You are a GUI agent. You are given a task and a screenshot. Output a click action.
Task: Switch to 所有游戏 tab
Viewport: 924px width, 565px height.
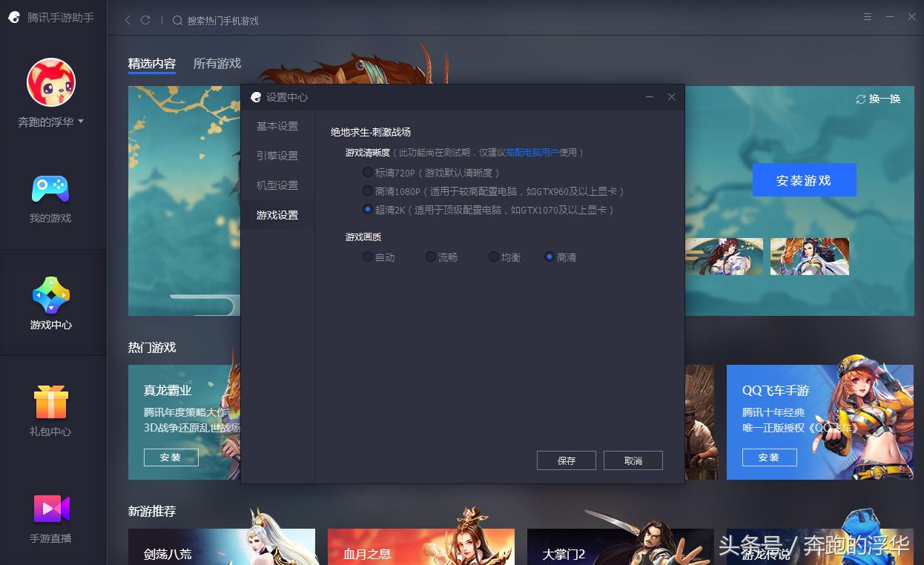click(x=216, y=64)
